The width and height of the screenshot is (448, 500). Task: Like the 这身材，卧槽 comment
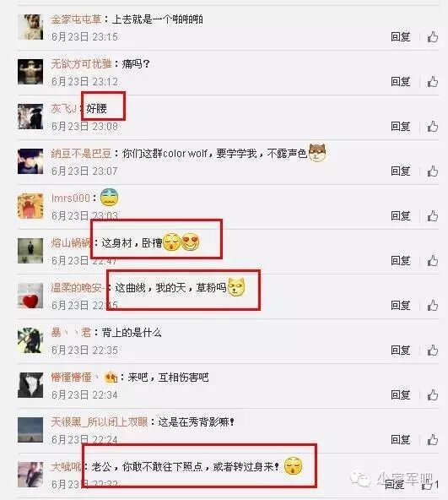pos(432,261)
